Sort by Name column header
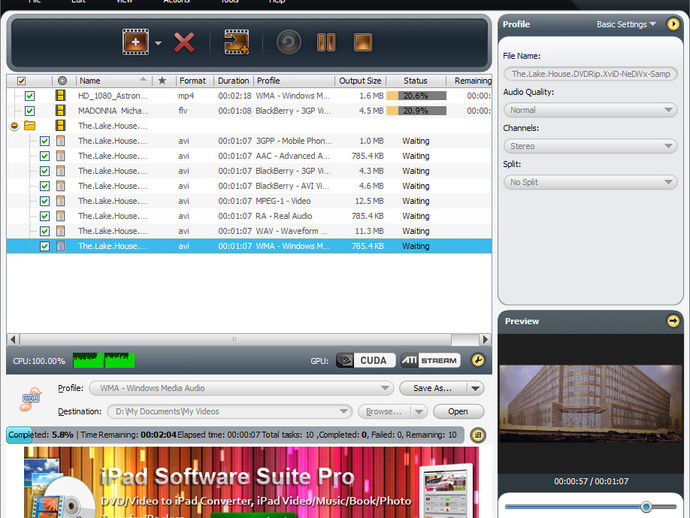This screenshot has width=690, height=518. (114, 81)
